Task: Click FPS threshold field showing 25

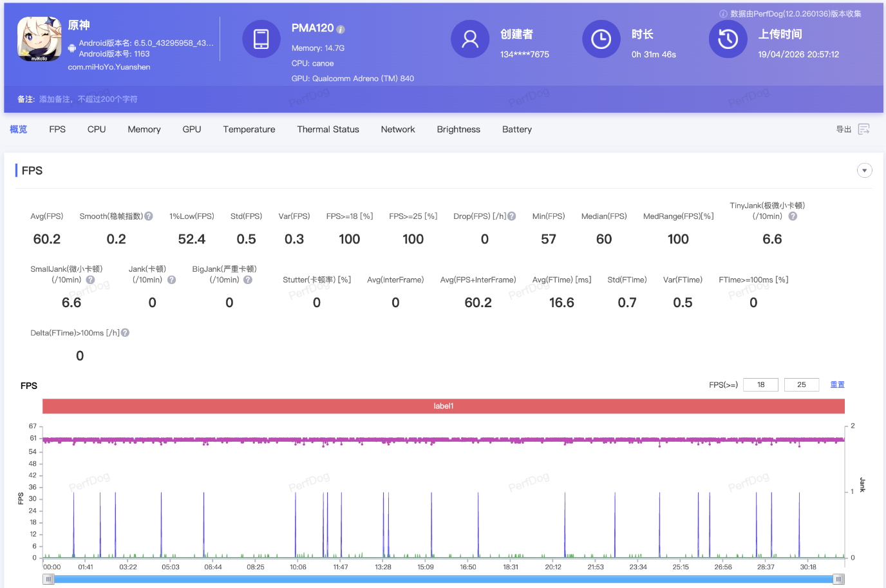Action: (801, 384)
